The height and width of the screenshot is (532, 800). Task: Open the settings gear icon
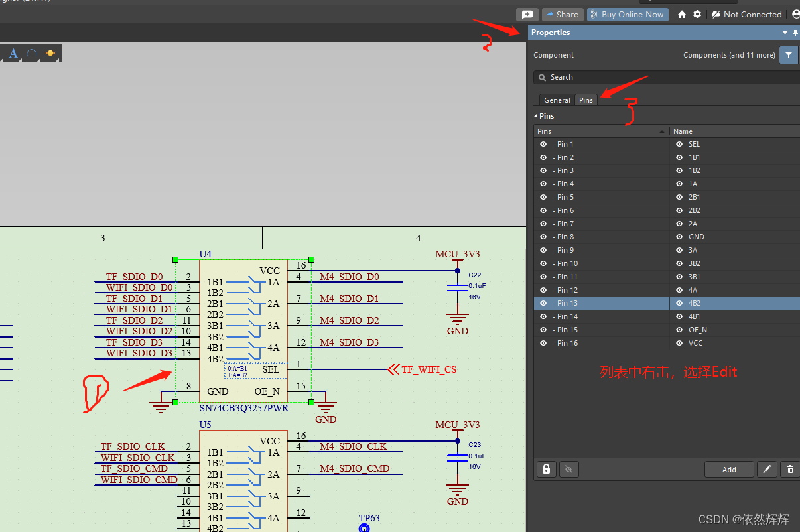click(697, 15)
